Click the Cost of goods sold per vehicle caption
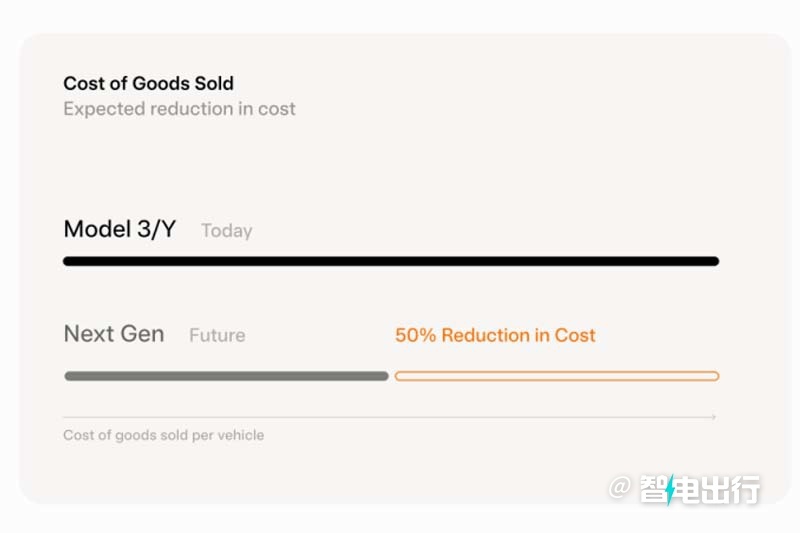This screenshot has height=533, width=800. pos(164,435)
